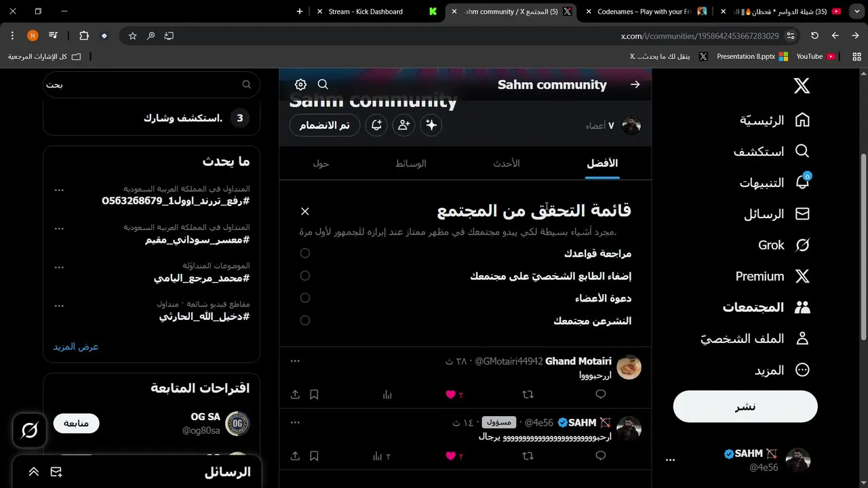Click the invite members person-plus icon

pyautogui.click(x=403, y=125)
